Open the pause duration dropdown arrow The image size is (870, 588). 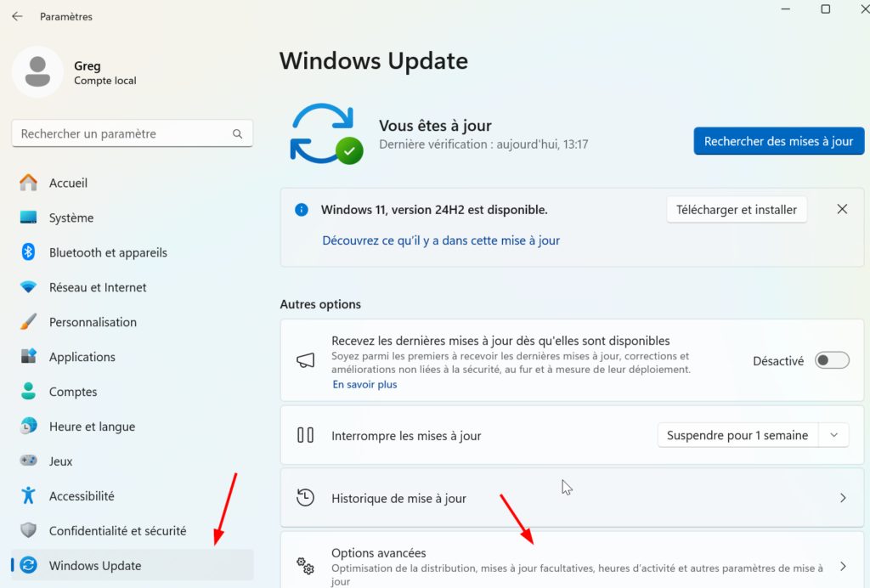(x=834, y=435)
